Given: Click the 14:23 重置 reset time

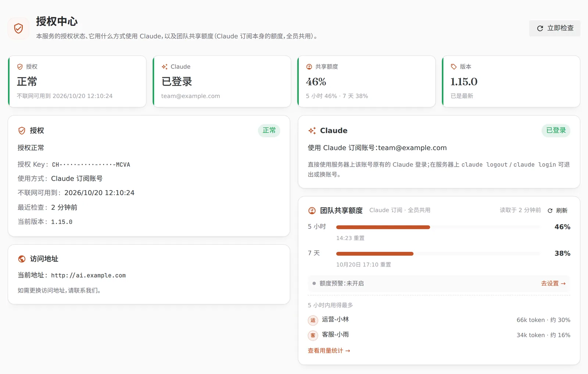Looking at the screenshot, I should [x=350, y=238].
